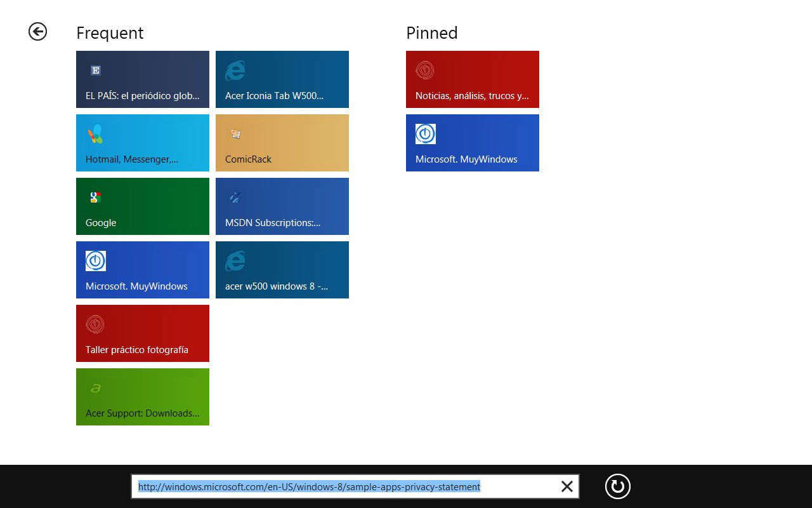The image size is (812, 508).
Task: Click the power icon on pinned MuyWindows tile
Action: click(x=425, y=134)
